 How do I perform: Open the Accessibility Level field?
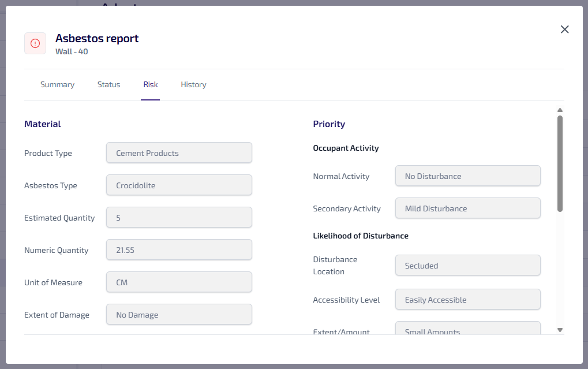coord(467,300)
